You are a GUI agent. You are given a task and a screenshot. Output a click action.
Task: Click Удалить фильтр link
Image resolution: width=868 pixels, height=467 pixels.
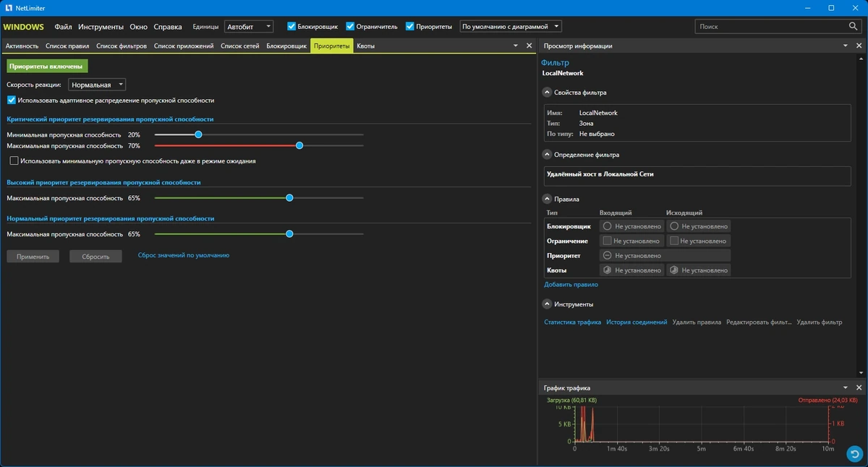[820, 322]
